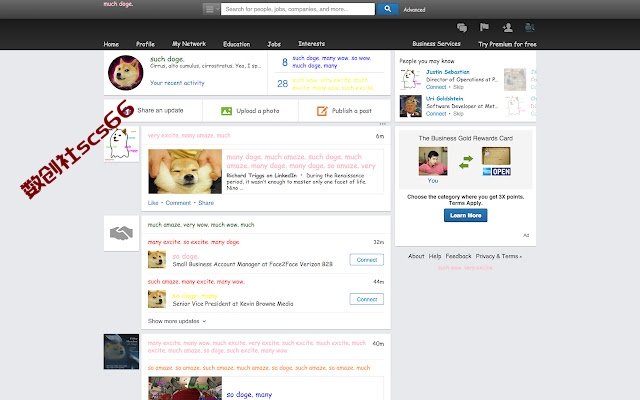The image size is (640, 400).
Task: Click the 8 profile views stat
Action: 285,62
